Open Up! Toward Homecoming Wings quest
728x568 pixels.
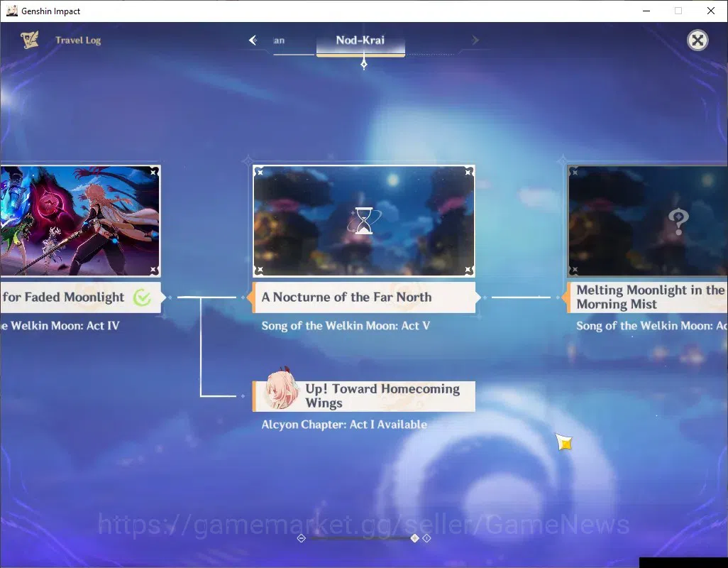364,396
